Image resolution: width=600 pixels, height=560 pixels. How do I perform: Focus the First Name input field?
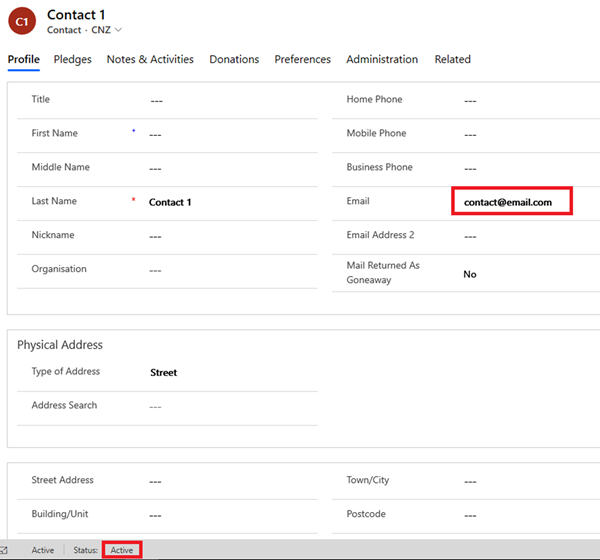pos(230,134)
